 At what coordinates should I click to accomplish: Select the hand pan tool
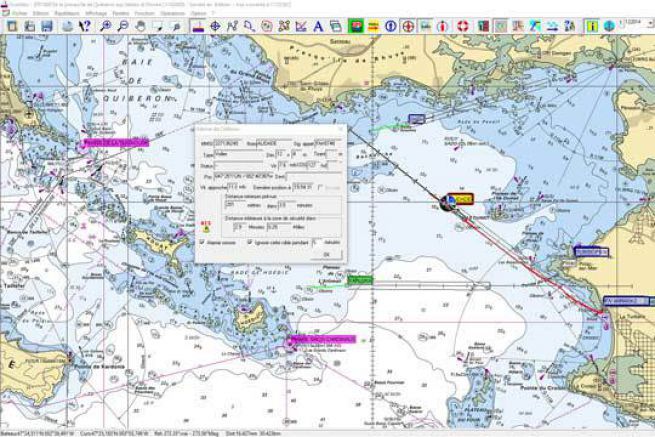coord(140,26)
